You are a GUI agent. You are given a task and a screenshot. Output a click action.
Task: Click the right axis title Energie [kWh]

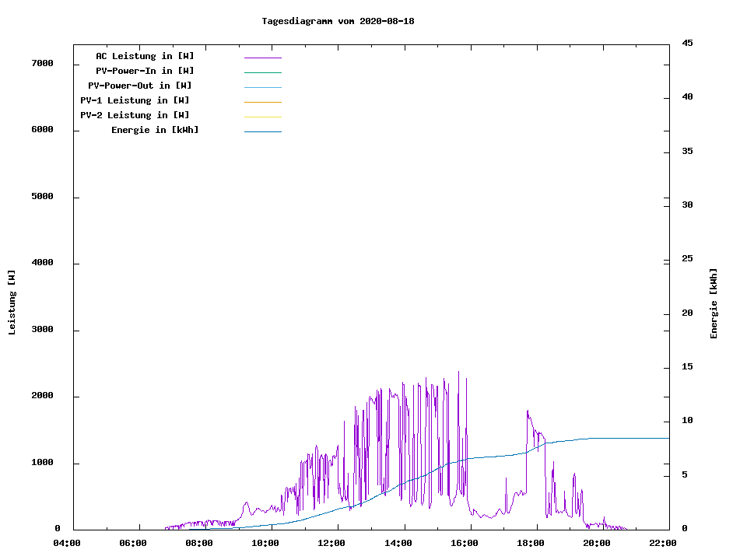(714, 303)
